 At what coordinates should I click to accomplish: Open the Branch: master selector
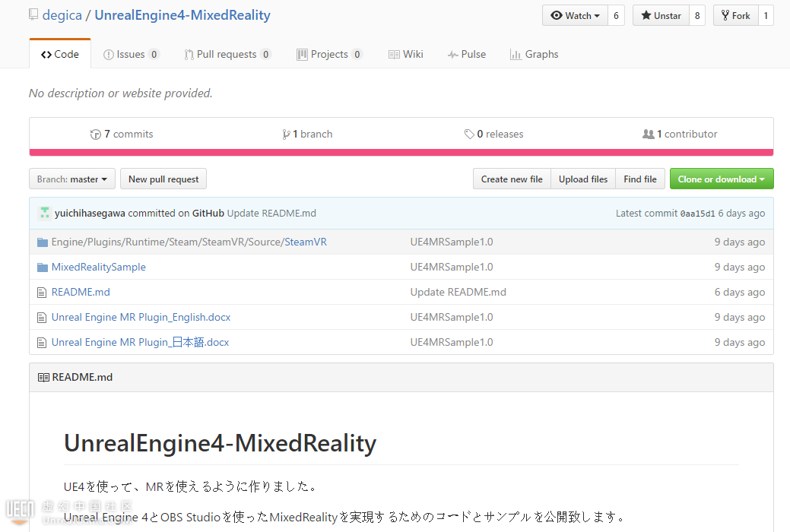pyautogui.click(x=72, y=179)
